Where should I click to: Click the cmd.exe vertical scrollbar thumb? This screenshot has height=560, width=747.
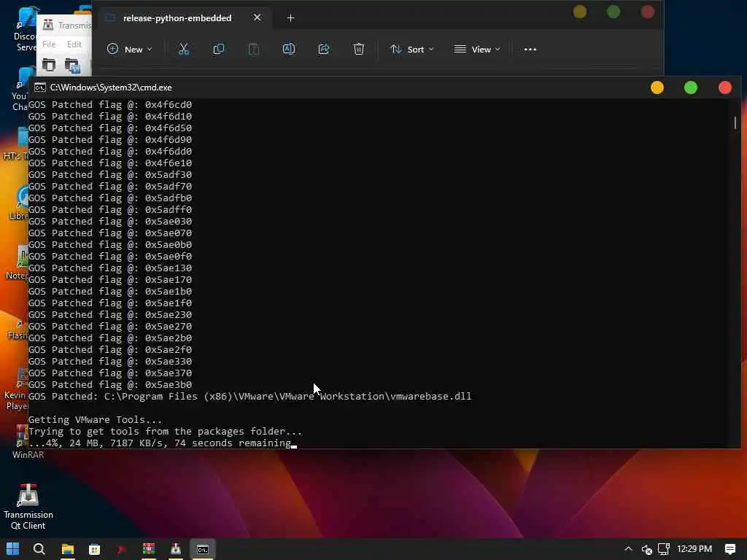735,122
